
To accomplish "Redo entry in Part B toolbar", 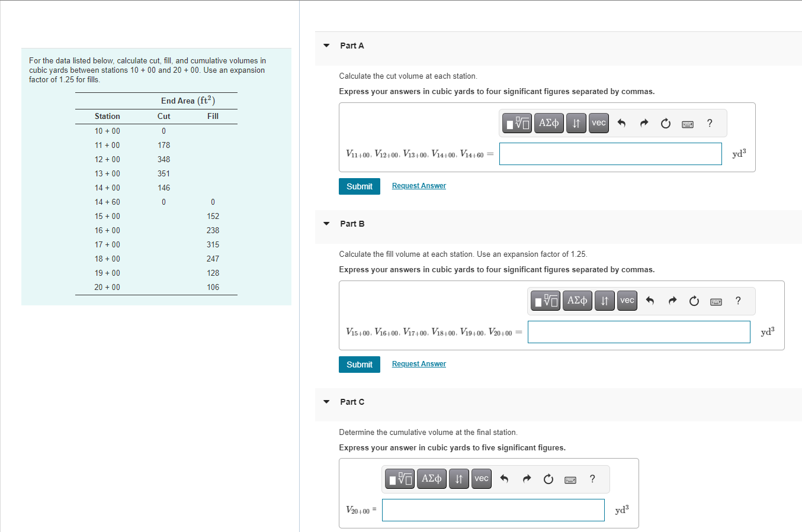I will (x=672, y=301).
